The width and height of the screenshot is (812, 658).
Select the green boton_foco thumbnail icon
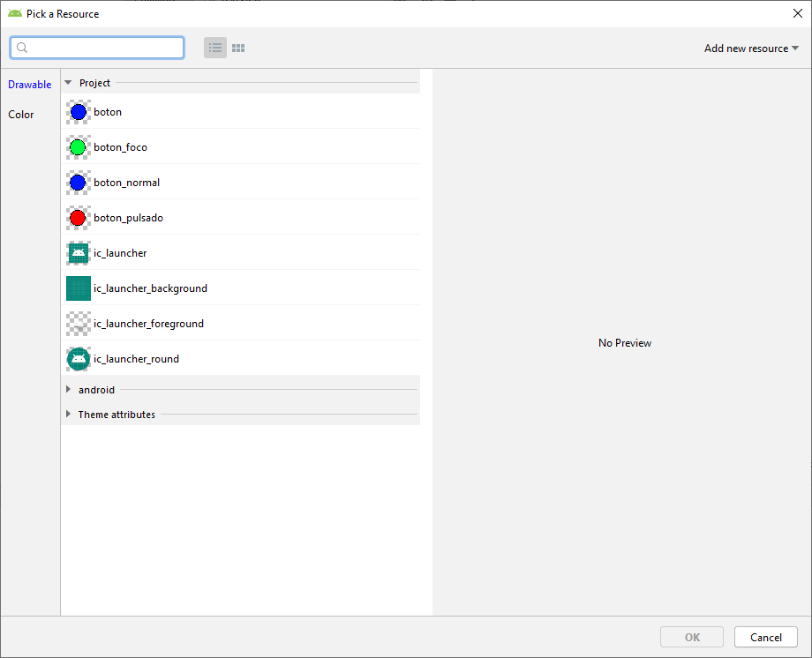(x=78, y=147)
